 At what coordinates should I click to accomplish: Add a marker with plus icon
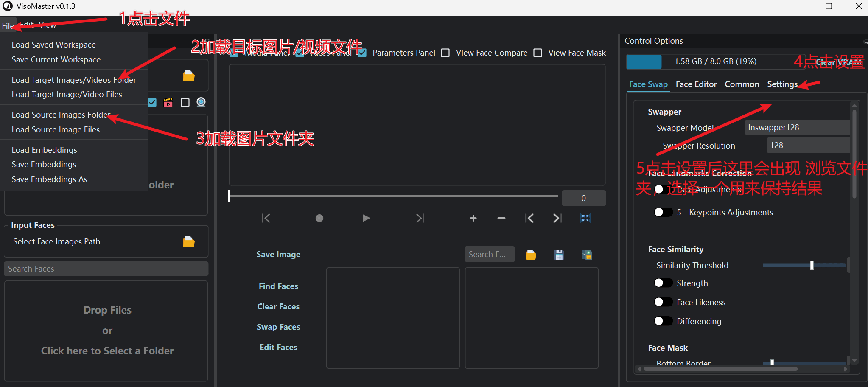click(x=473, y=218)
